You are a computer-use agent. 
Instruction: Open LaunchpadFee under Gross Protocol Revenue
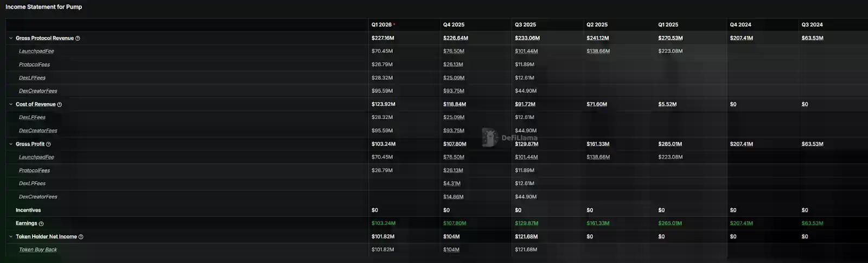(36, 51)
